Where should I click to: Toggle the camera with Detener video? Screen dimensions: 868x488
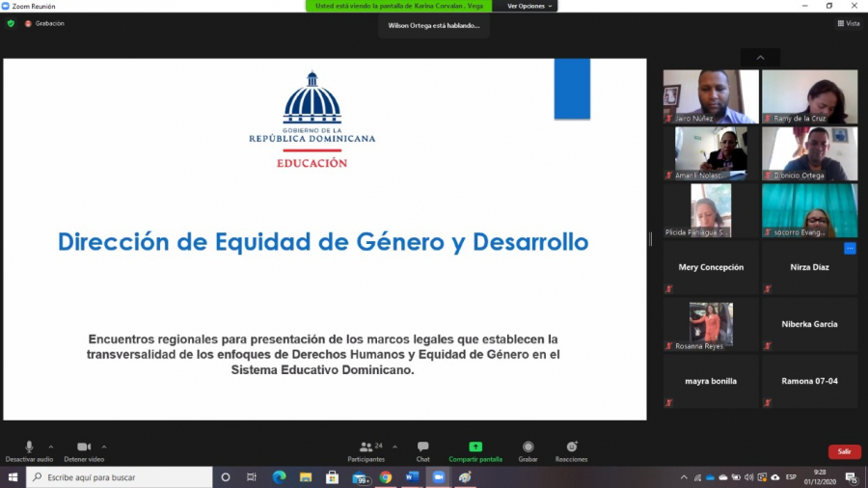[x=83, y=450]
